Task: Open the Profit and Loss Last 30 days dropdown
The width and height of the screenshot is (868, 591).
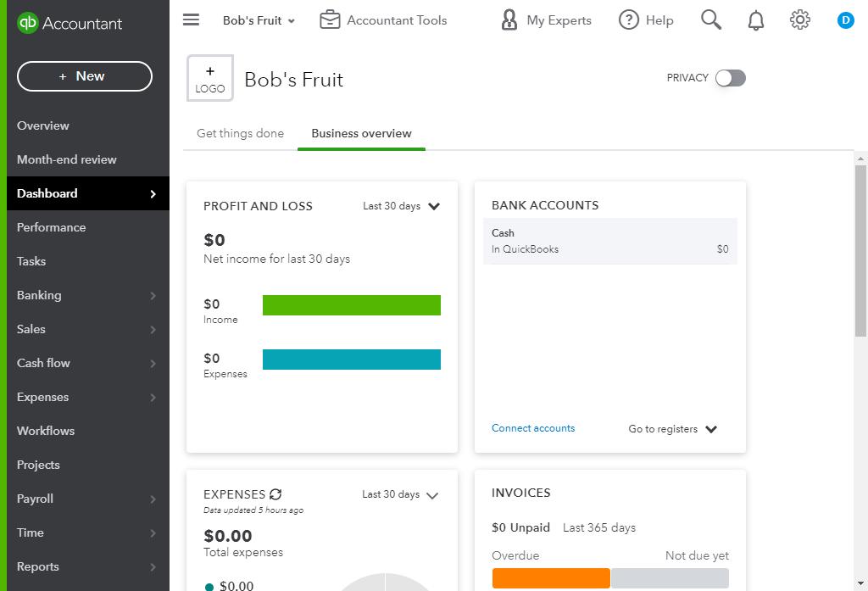Action: tap(401, 206)
